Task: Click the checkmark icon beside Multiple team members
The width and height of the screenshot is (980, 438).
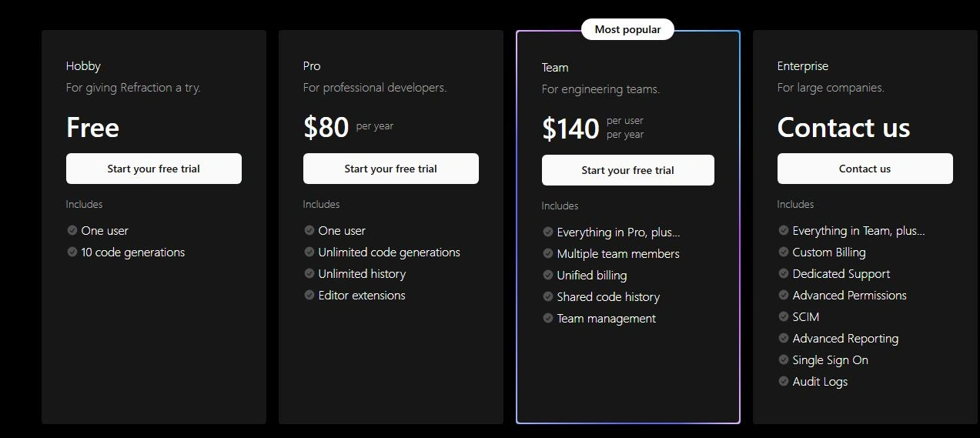Action: coord(548,253)
